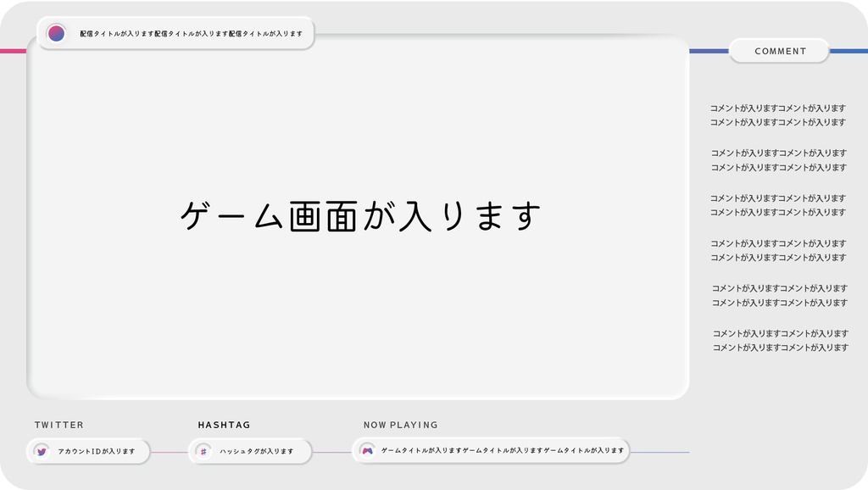
Task: Click the gradient avatar circle beside the stream title
Action: tap(56, 35)
